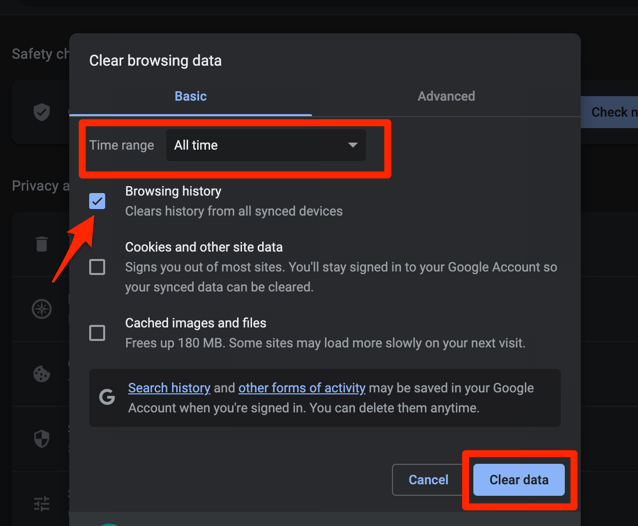The height and width of the screenshot is (526, 638).
Task: Click the Google G logo in the info box
Action: [x=107, y=397]
